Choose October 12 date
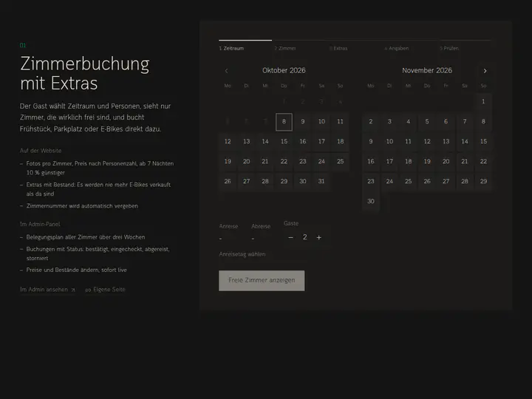Screen dimensions: 532x399 tap(228, 141)
